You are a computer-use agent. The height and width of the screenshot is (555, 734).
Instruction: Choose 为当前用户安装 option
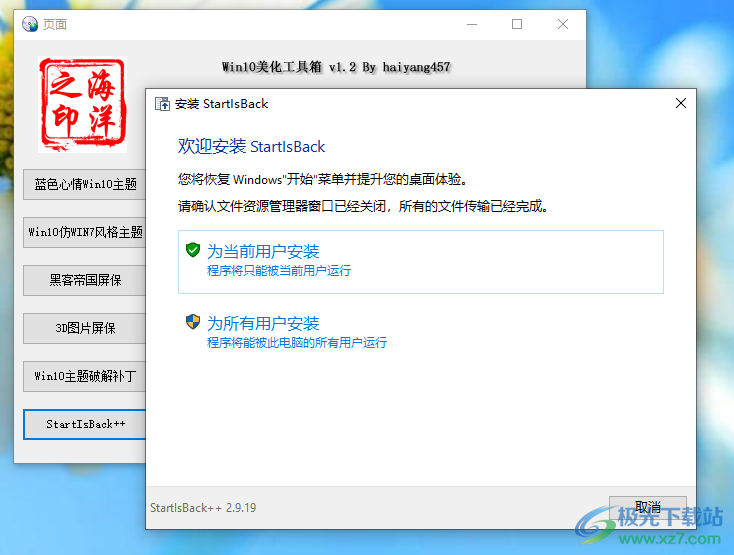[420, 262]
